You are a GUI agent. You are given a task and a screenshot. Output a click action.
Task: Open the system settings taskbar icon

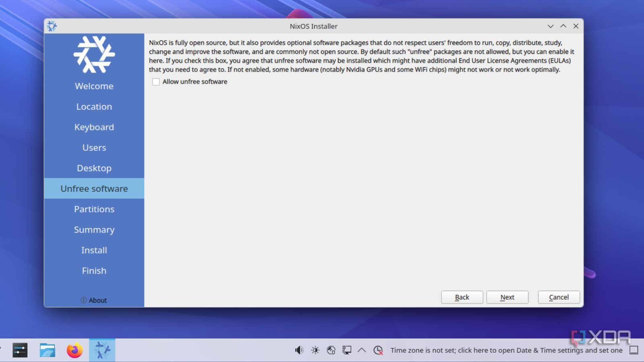(20, 350)
